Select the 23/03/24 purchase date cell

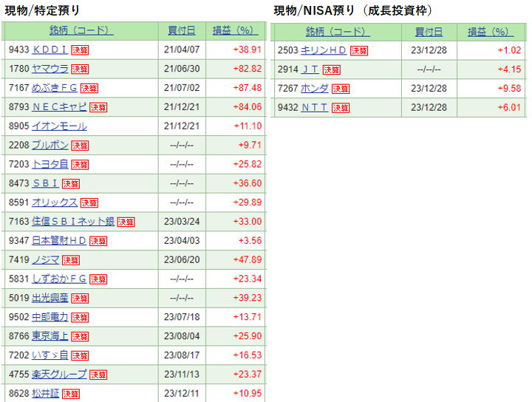tap(182, 222)
